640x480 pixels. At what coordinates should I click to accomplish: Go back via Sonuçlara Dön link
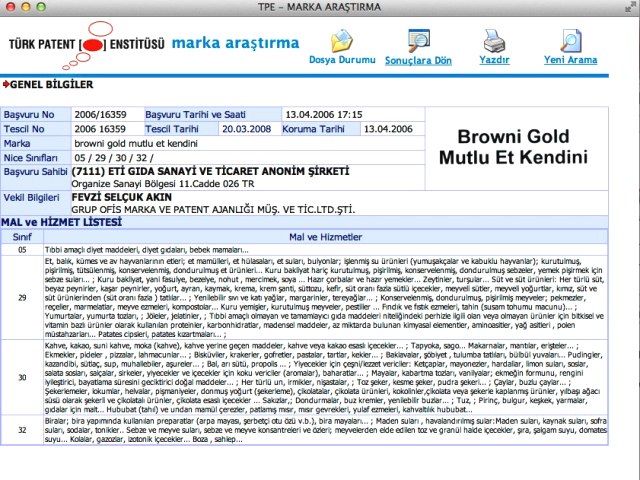coord(418,60)
